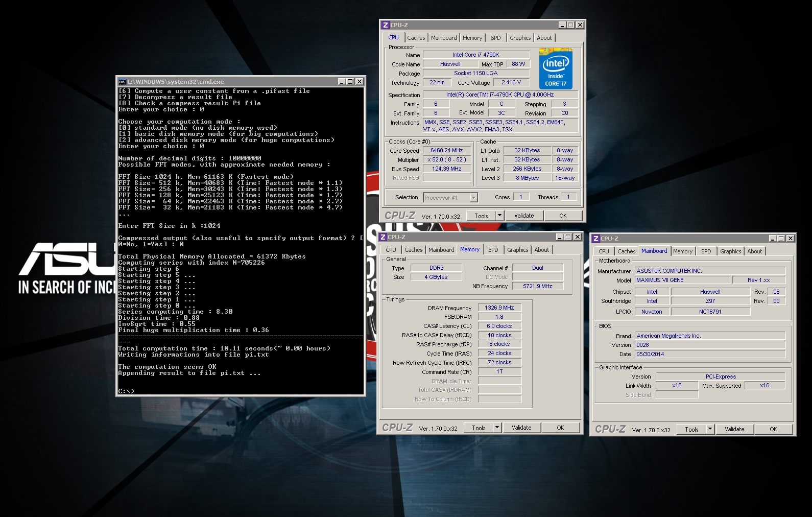Click the C:\> prompt in the command window
This screenshot has height=517, width=812.
coord(127,391)
